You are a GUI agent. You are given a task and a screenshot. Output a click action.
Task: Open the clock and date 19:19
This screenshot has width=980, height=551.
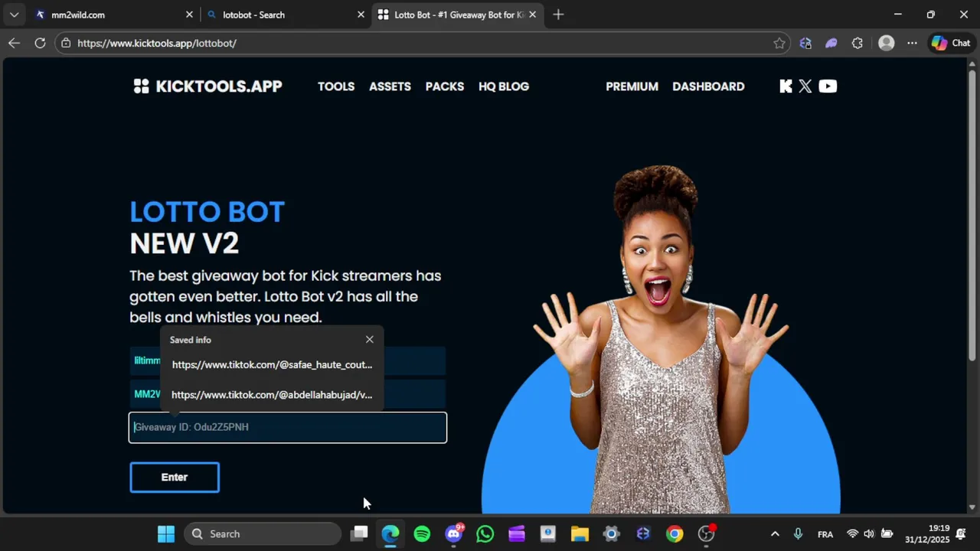[927, 533]
